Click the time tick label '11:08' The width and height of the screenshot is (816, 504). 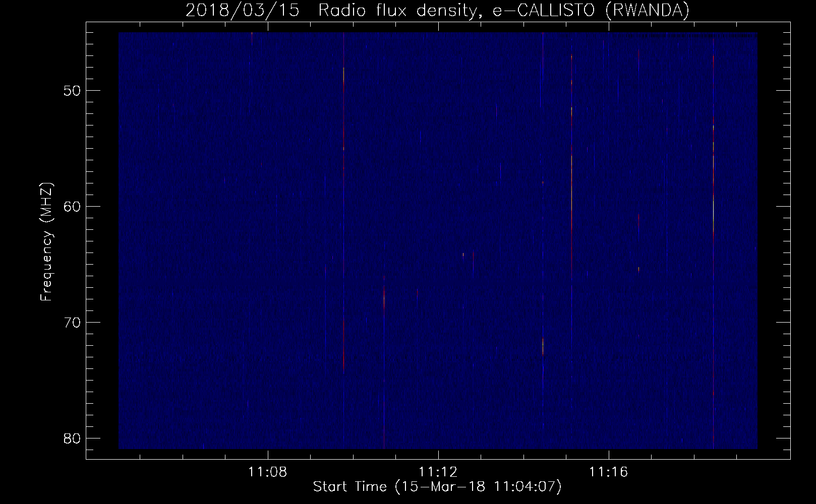[x=268, y=472]
